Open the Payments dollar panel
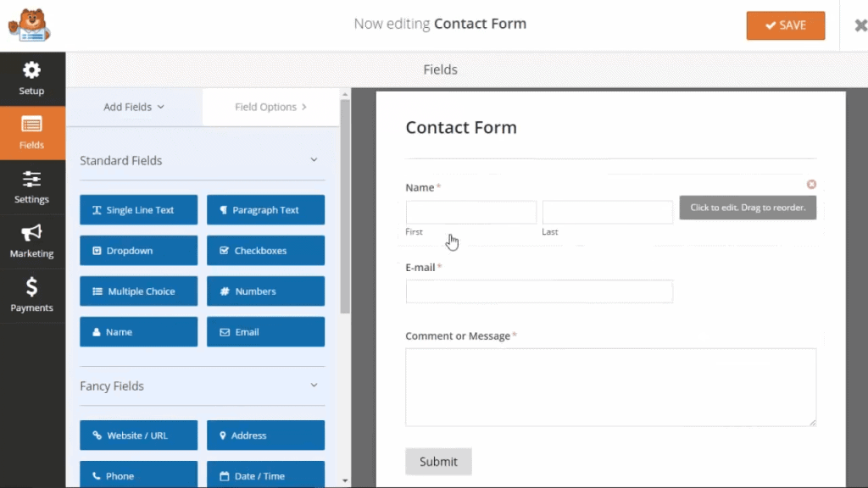 (31, 295)
